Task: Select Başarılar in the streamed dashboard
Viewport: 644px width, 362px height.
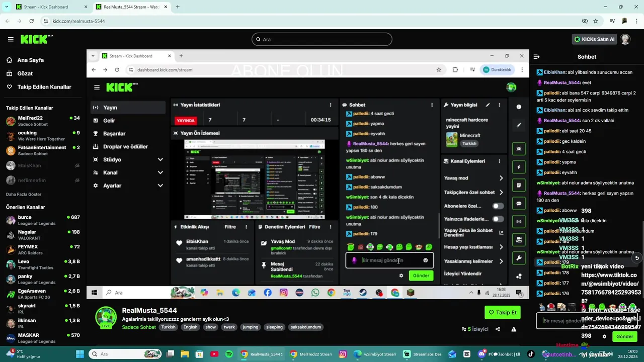Action: (128, 134)
